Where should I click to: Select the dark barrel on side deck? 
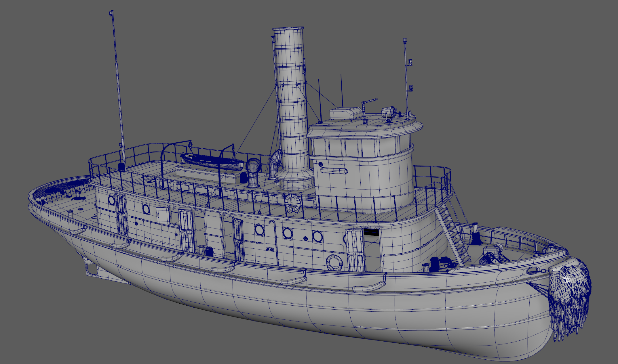(x=209, y=252)
